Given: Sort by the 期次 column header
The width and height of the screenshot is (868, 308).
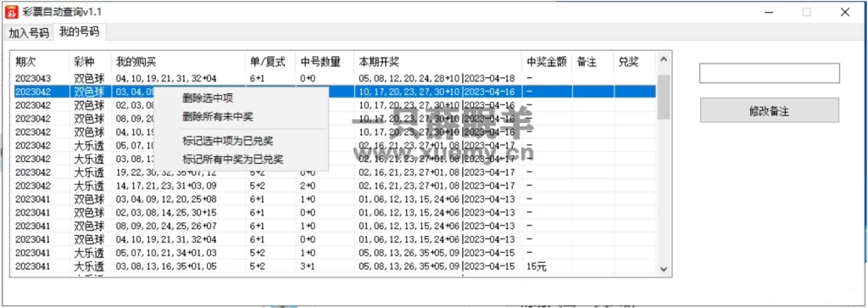Looking at the screenshot, I should [41, 61].
